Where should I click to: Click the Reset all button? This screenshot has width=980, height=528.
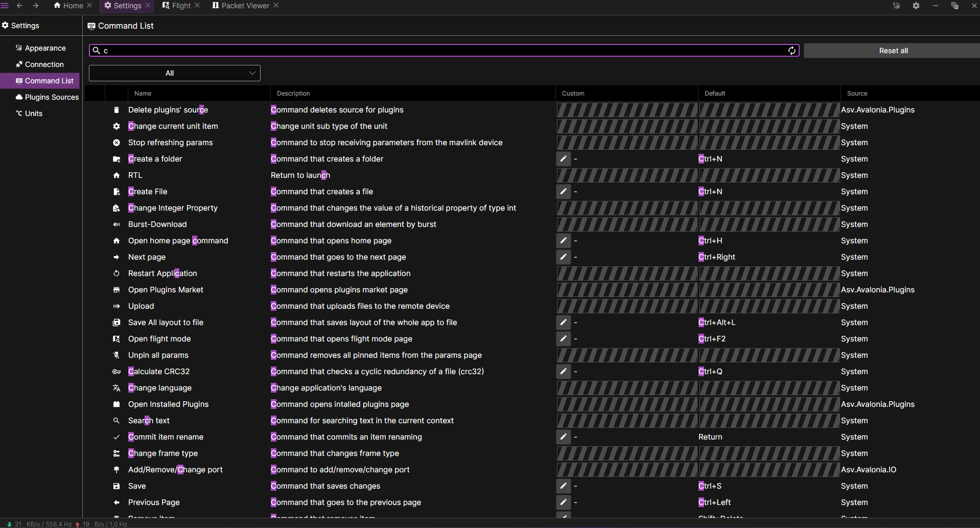coord(893,51)
